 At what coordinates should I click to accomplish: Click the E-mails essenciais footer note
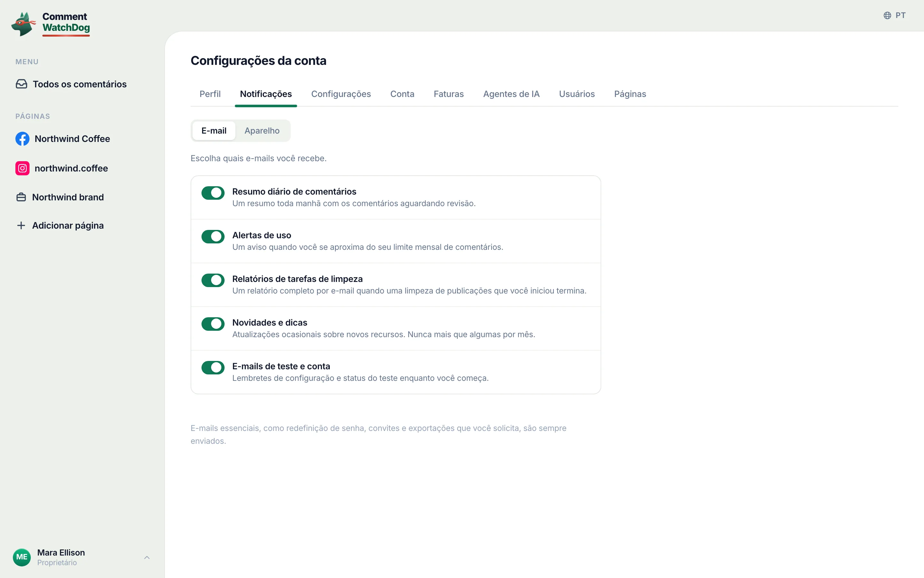(x=378, y=435)
